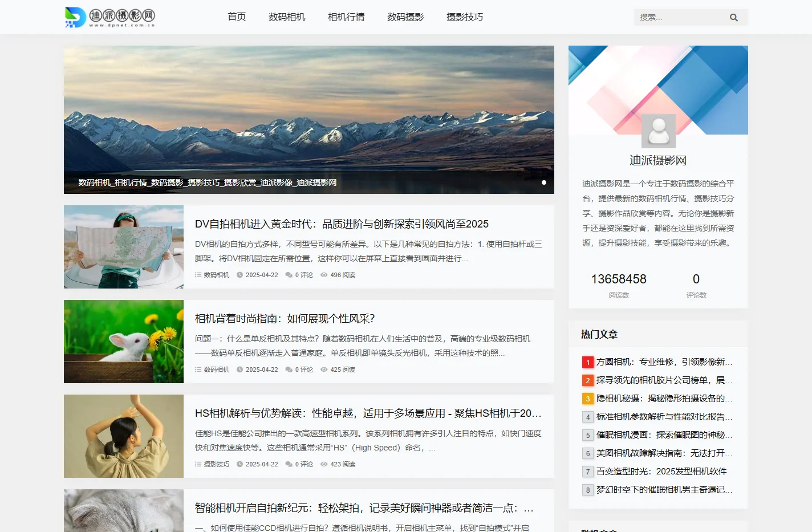Click 热门文章 section heading
The width and height of the screenshot is (812, 532).
point(599,334)
